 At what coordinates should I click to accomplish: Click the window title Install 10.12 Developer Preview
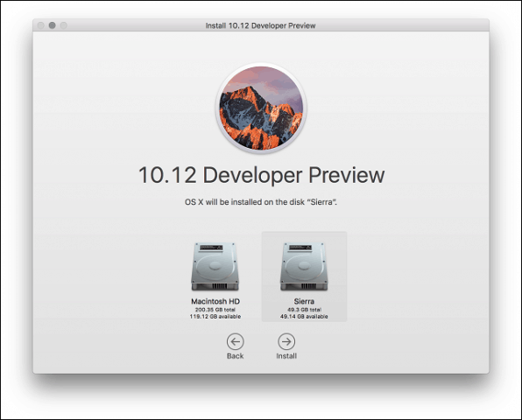[260, 25]
